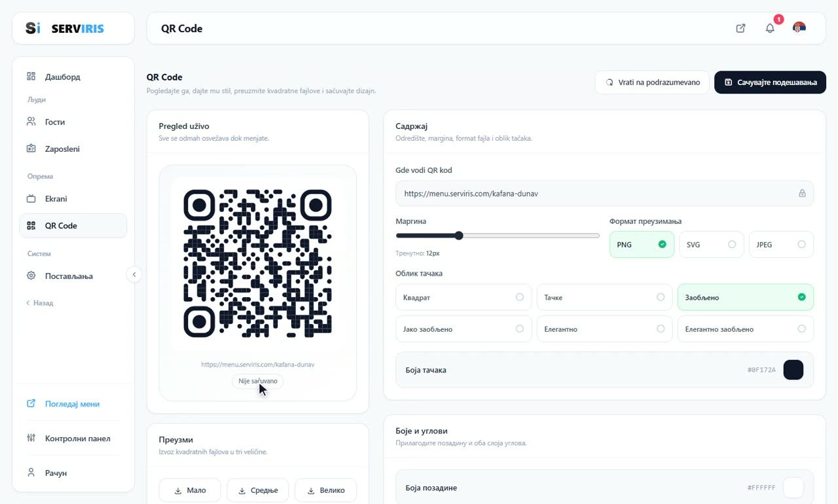
Task: Open external link icon in header
Action: coord(740,28)
